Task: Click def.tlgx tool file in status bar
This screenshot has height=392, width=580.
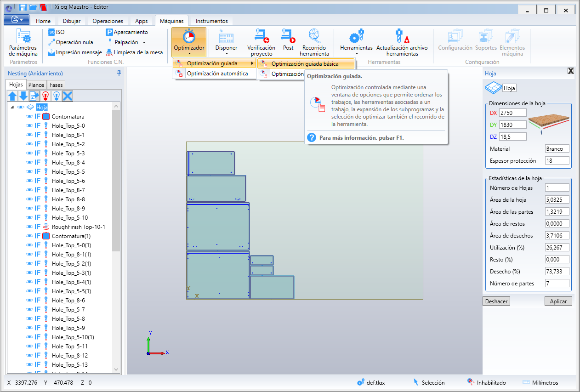Action: tap(371, 382)
